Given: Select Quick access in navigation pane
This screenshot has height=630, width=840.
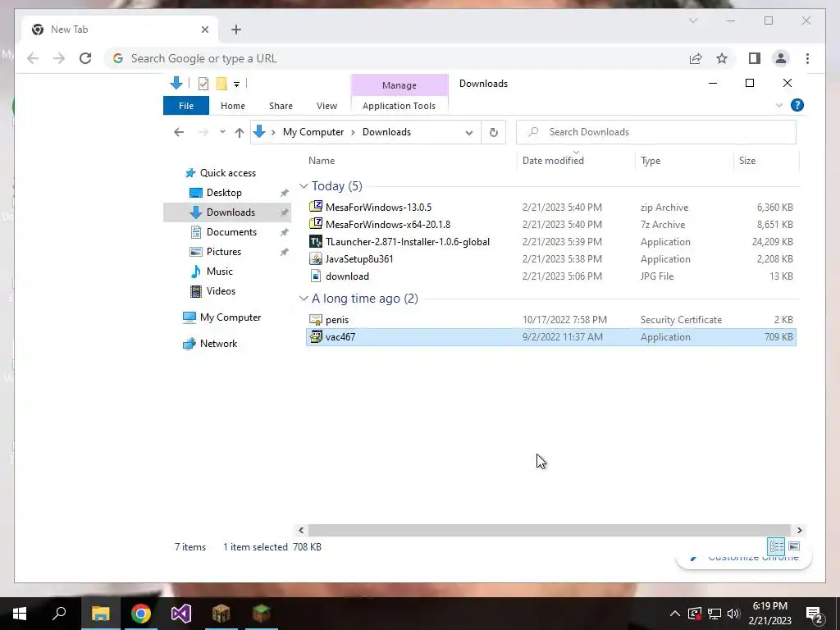Looking at the screenshot, I should pyautogui.click(x=228, y=173).
